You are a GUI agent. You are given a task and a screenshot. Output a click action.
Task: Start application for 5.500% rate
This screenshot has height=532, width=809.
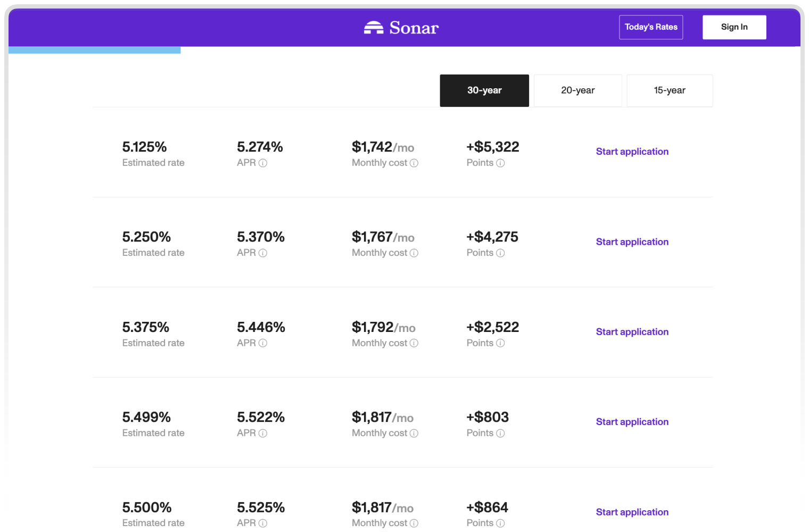(632, 512)
